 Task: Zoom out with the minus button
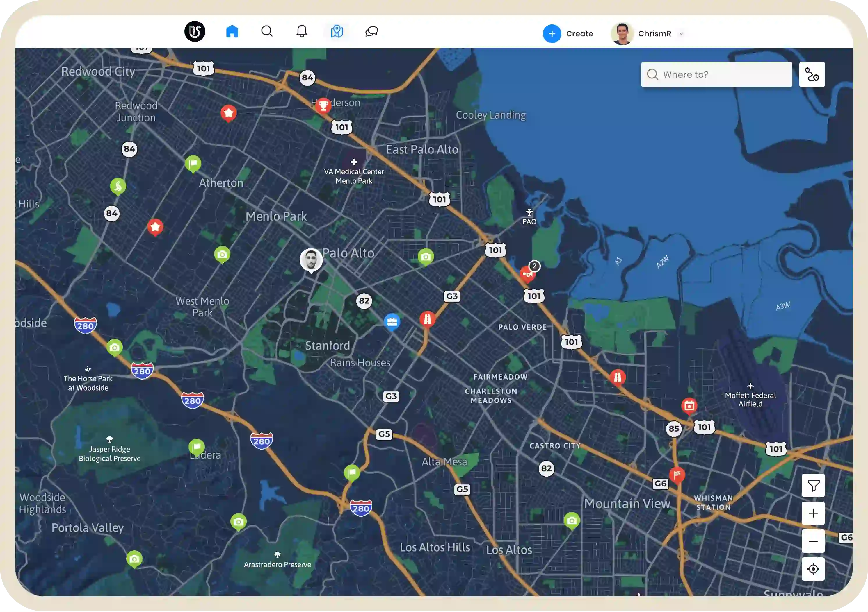[x=813, y=541]
